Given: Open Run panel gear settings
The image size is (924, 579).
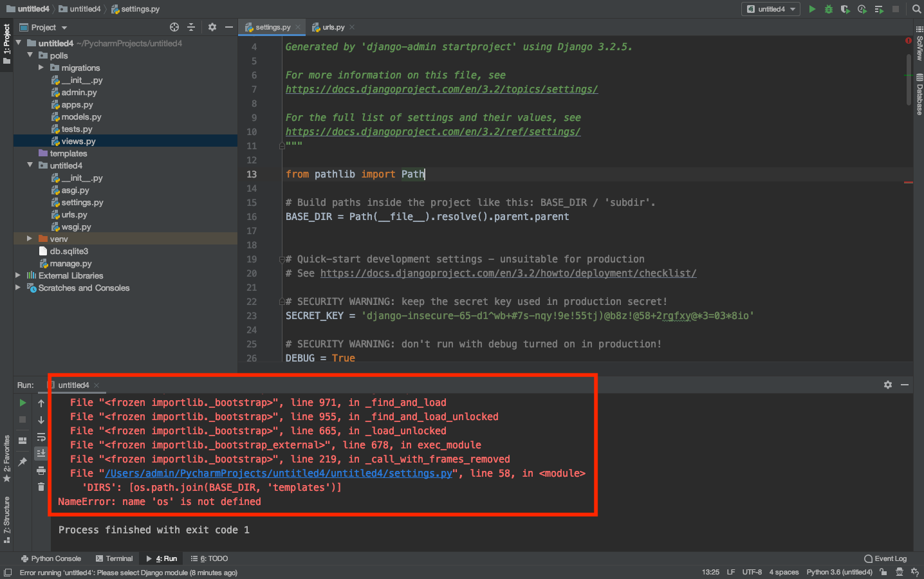Looking at the screenshot, I should [x=888, y=385].
